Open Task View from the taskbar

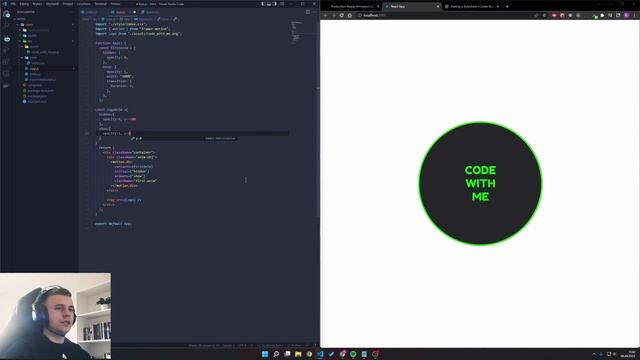tap(287, 354)
